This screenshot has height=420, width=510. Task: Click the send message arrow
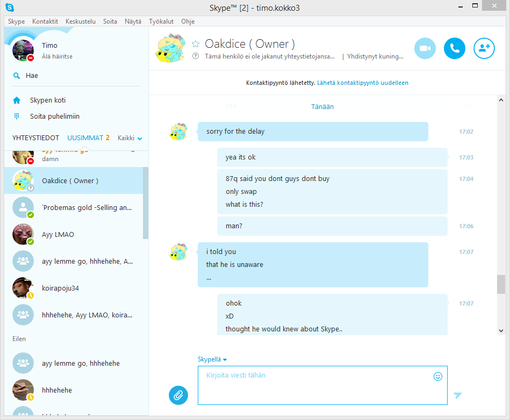point(458,395)
